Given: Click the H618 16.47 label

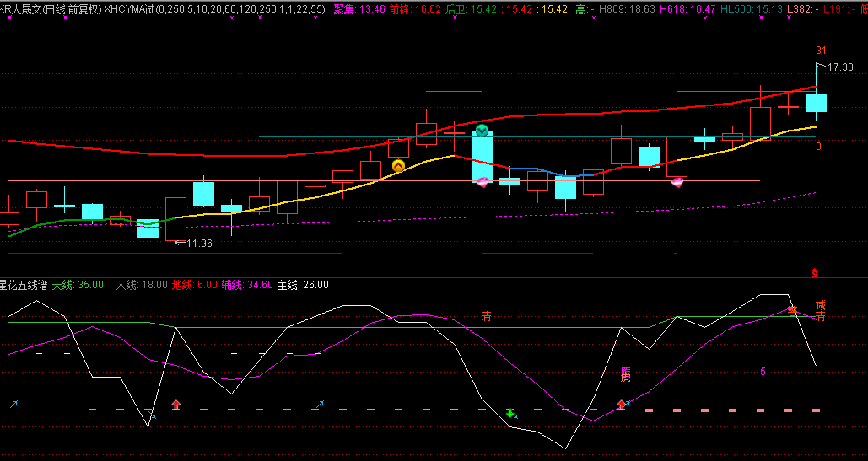Looking at the screenshot, I should pos(687,9).
